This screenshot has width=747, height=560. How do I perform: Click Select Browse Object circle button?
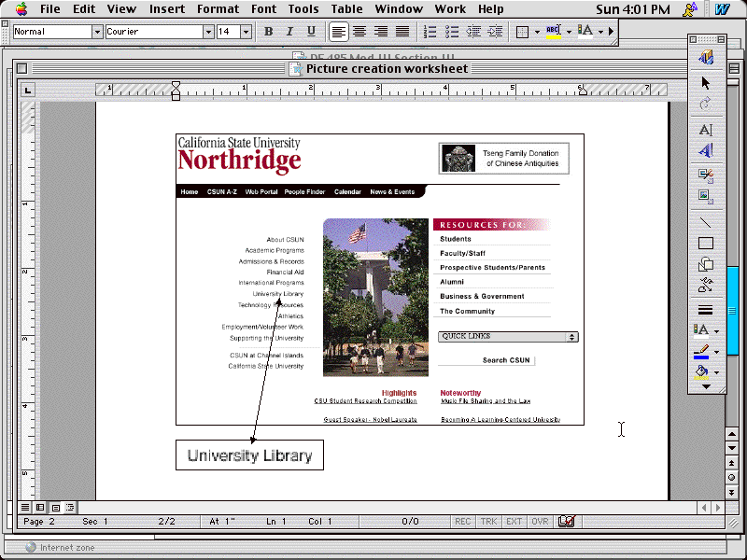coord(732,478)
